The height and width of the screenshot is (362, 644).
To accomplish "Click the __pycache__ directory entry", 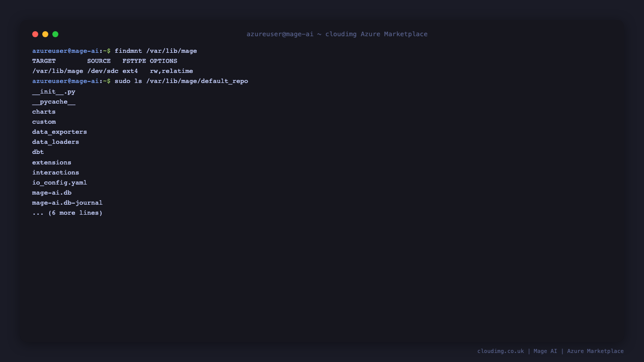I will pos(54,102).
